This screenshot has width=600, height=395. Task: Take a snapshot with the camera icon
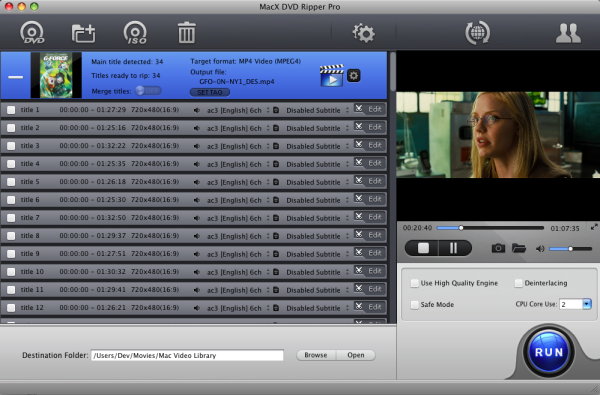(498, 248)
